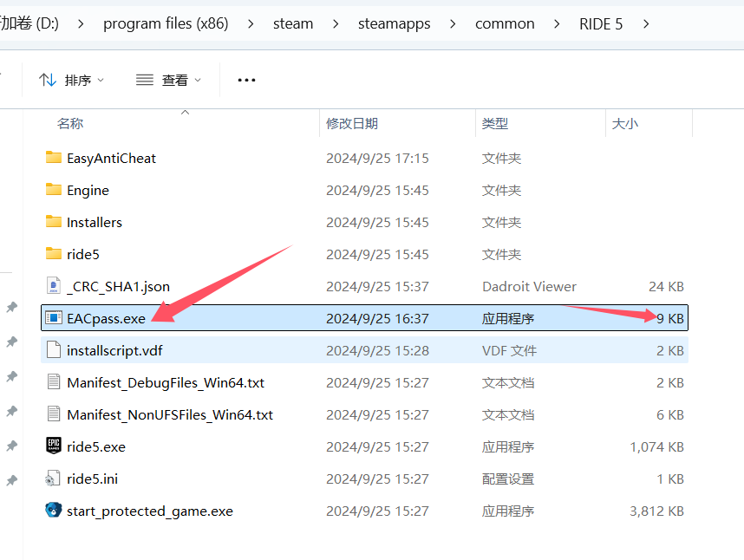Go to common breadcrumb
Screen dimensions: 744x560
(x=505, y=23)
